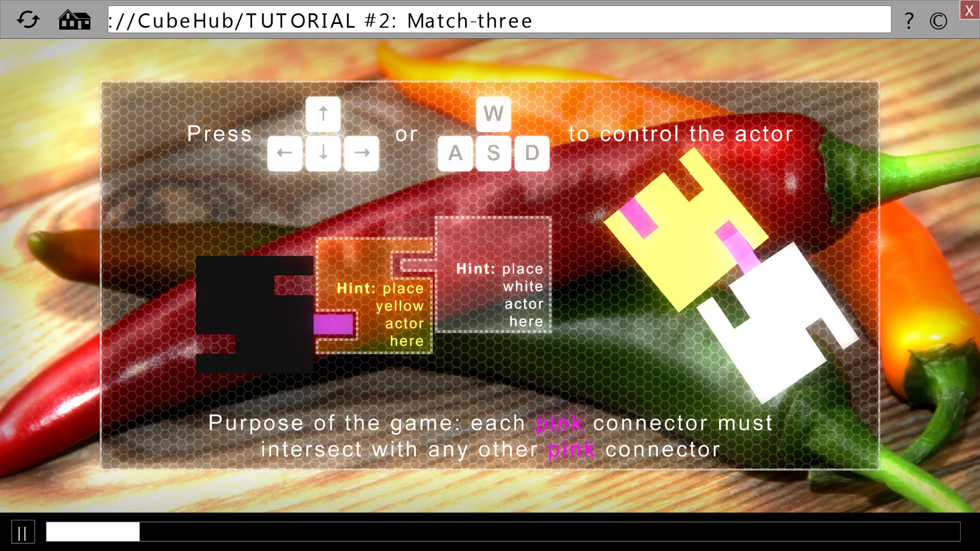Click the down arrow movement key
Image resolution: width=980 pixels, height=551 pixels.
tap(323, 153)
